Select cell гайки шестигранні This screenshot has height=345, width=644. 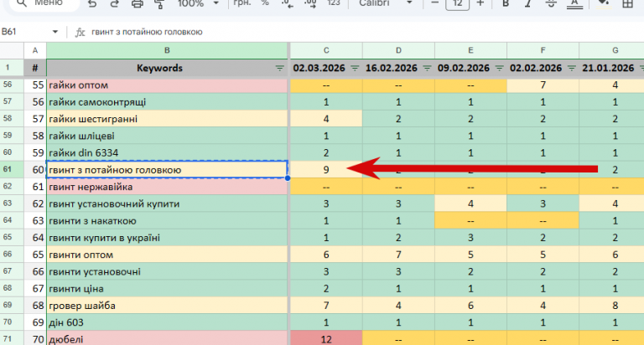(x=167, y=119)
